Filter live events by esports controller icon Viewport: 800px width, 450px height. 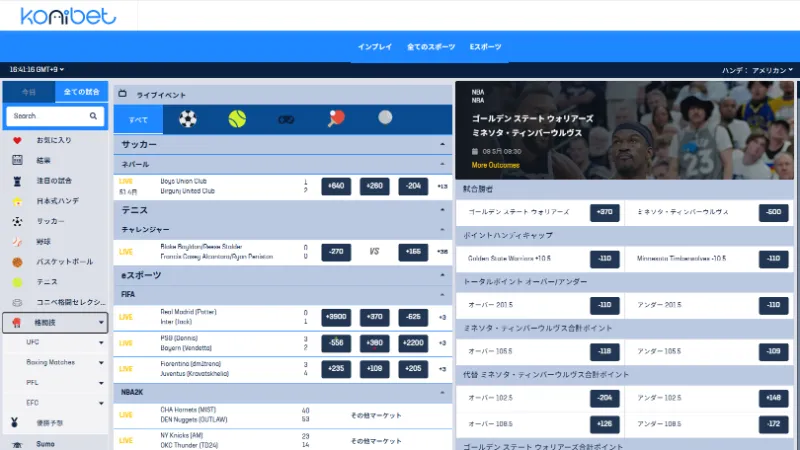click(x=286, y=119)
